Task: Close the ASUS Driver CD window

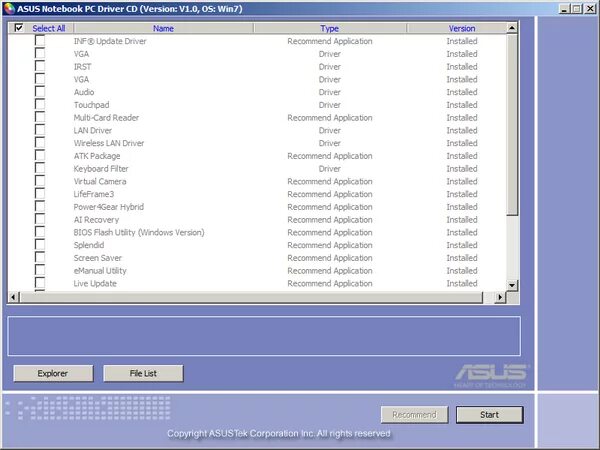Action: pyautogui.click(x=590, y=8)
